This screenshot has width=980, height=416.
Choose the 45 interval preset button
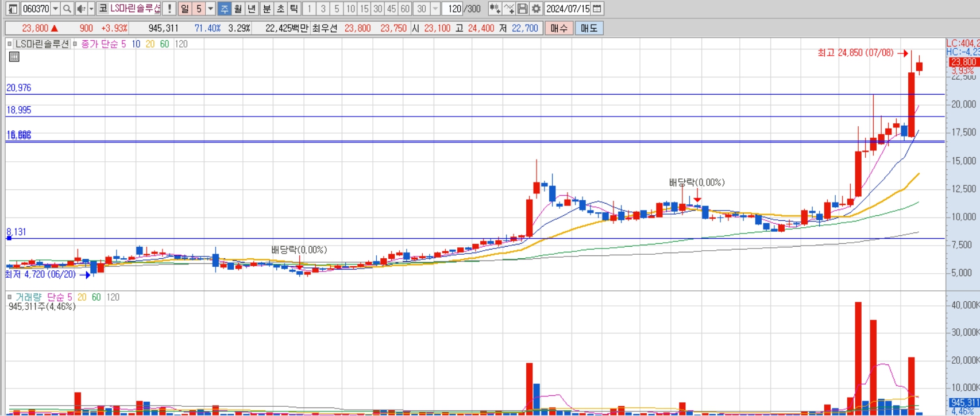tap(391, 9)
